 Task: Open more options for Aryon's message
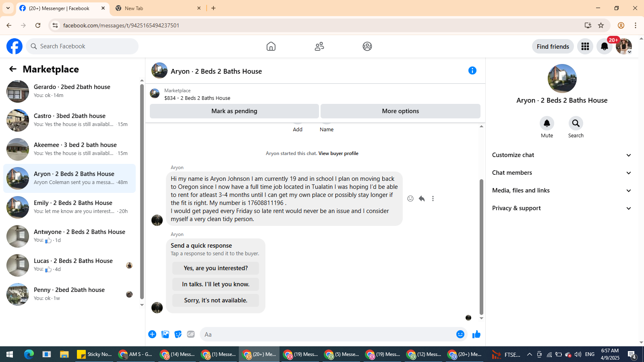pyautogui.click(x=433, y=199)
